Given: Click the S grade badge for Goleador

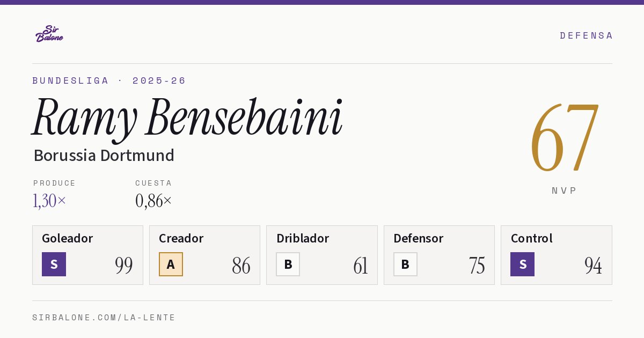Looking at the screenshot, I should [x=54, y=264].
